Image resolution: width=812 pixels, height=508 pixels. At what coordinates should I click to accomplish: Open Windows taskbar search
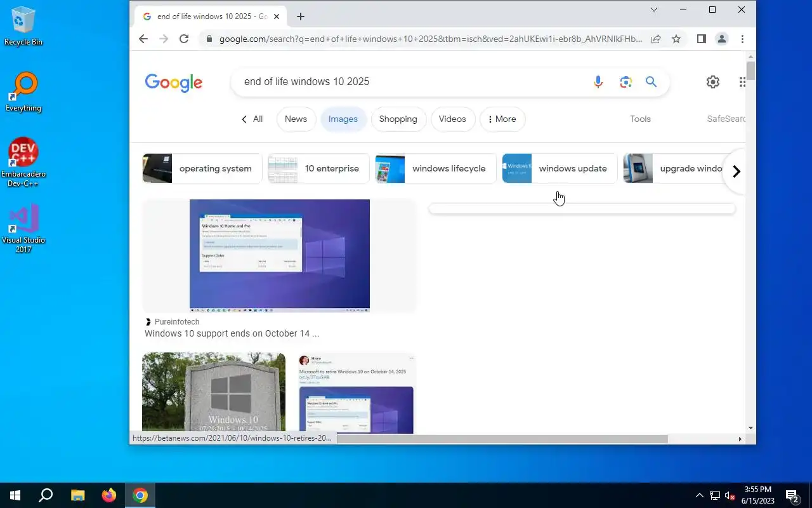pos(46,495)
